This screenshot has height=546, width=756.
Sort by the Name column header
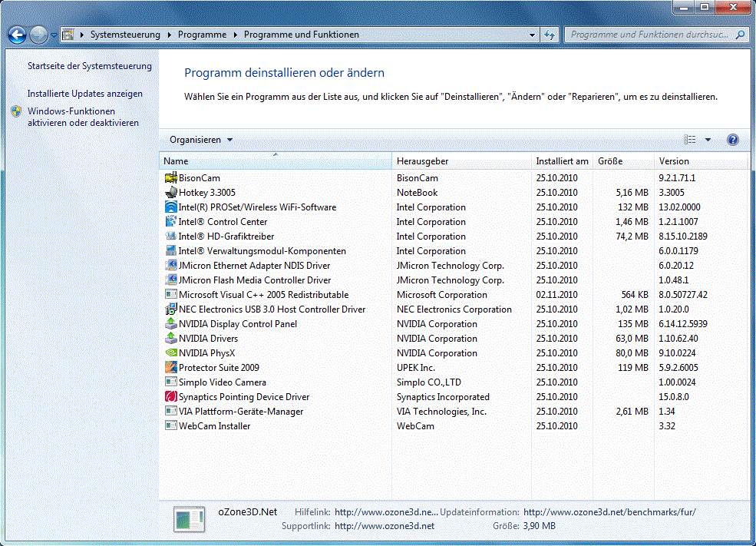click(x=276, y=161)
